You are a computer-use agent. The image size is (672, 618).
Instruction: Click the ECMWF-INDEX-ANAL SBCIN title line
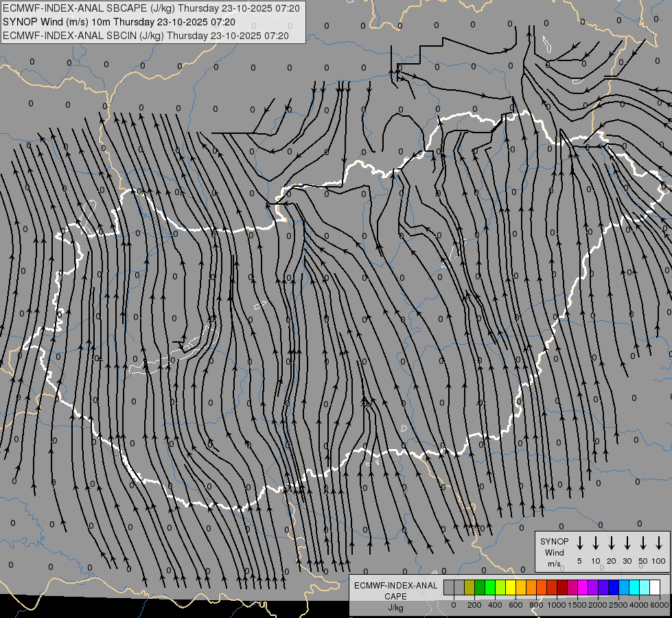[x=146, y=36]
